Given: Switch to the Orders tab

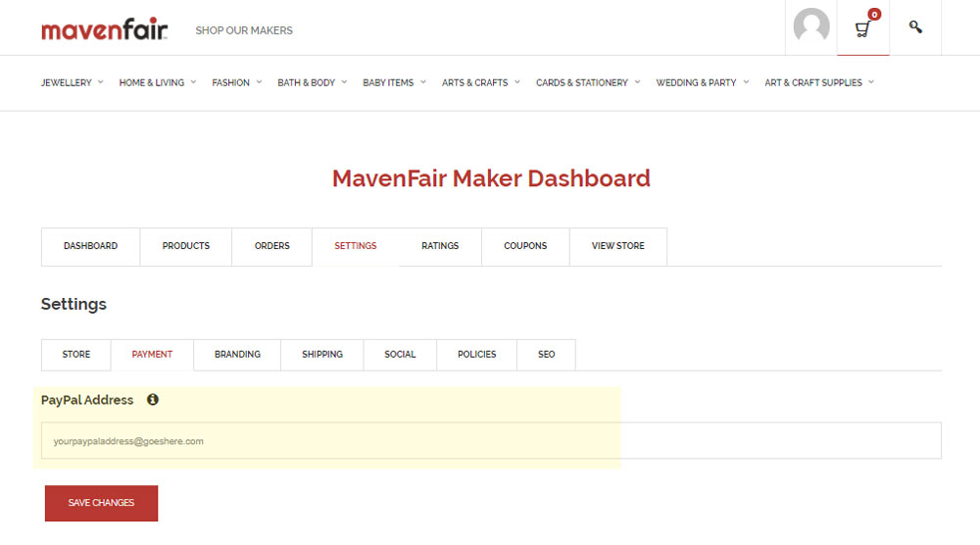Looking at the screenshot, I should (271, 246).
